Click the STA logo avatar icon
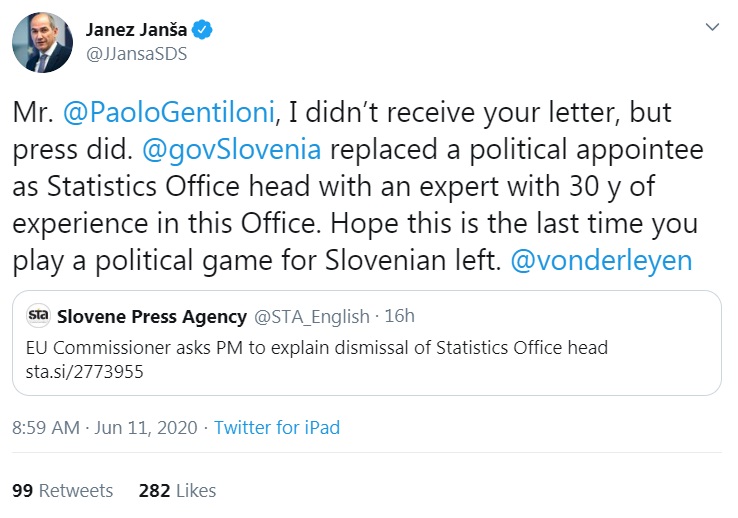 click(x=39, y=317)
